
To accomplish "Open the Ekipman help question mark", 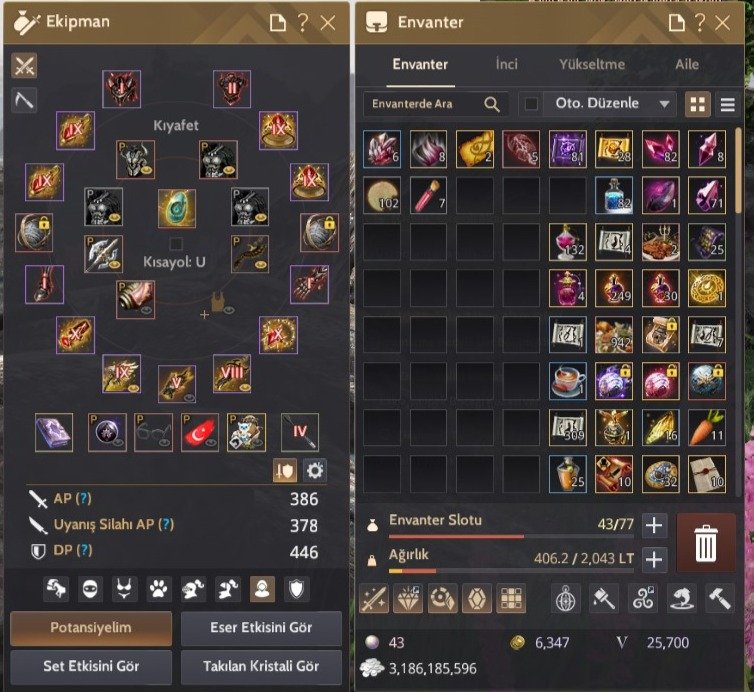I will click(302, 22).
